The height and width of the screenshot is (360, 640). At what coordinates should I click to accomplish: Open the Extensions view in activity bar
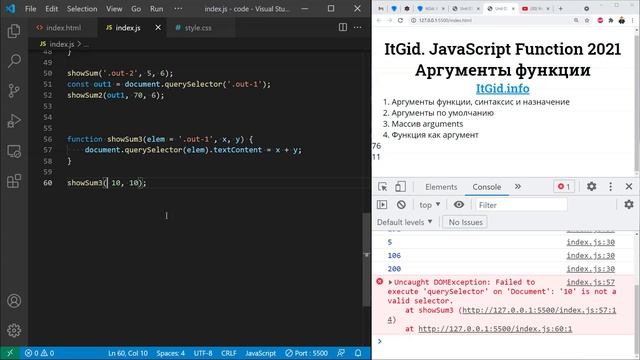pos(14,181)
